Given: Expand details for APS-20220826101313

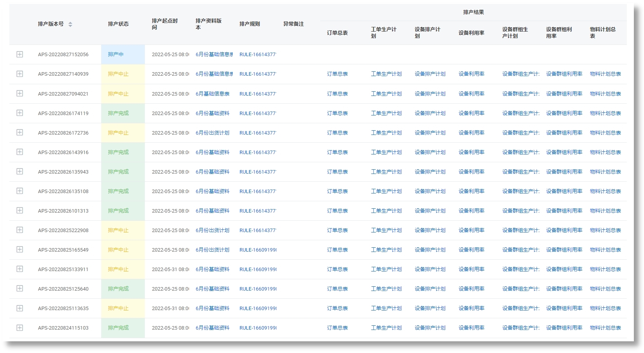Looking at the screenshot, I should (20, 210).
